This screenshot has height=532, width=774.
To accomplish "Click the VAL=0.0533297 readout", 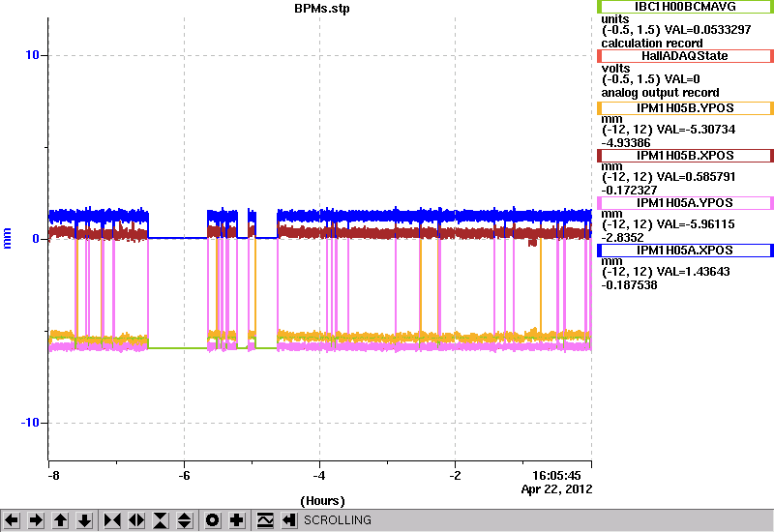I will 708,30.
